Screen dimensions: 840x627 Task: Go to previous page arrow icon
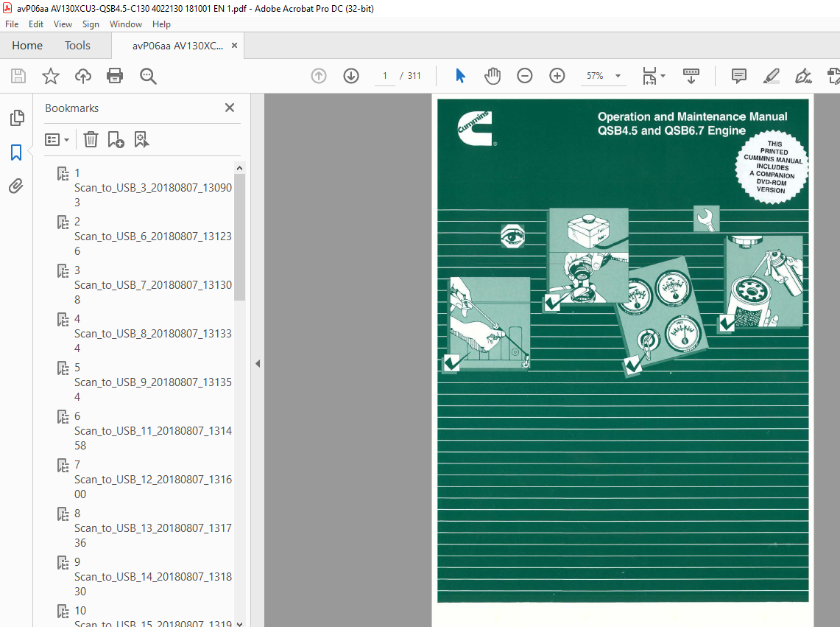click(x=319, y=76)
